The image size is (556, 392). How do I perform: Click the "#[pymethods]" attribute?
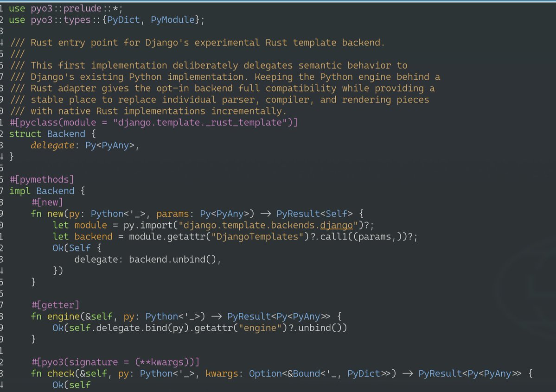click(x=42, y=179)
